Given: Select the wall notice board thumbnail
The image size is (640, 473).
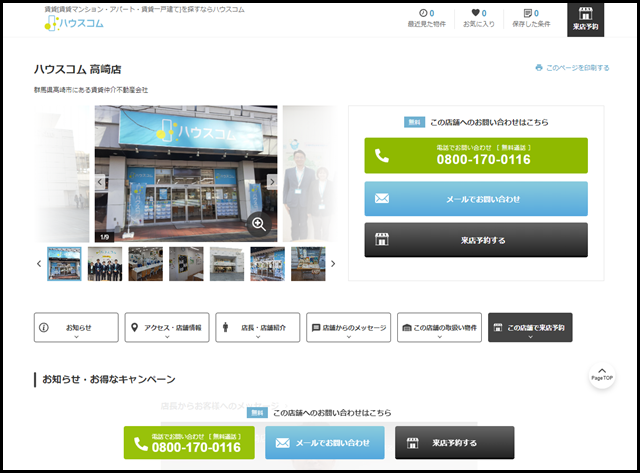Looking at the screenshot, I should click(x=186, y=264).
